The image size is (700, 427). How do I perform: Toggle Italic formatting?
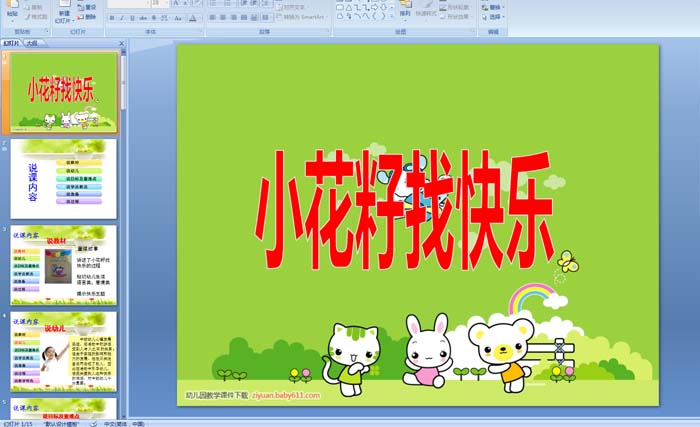[x=121, y=18]
